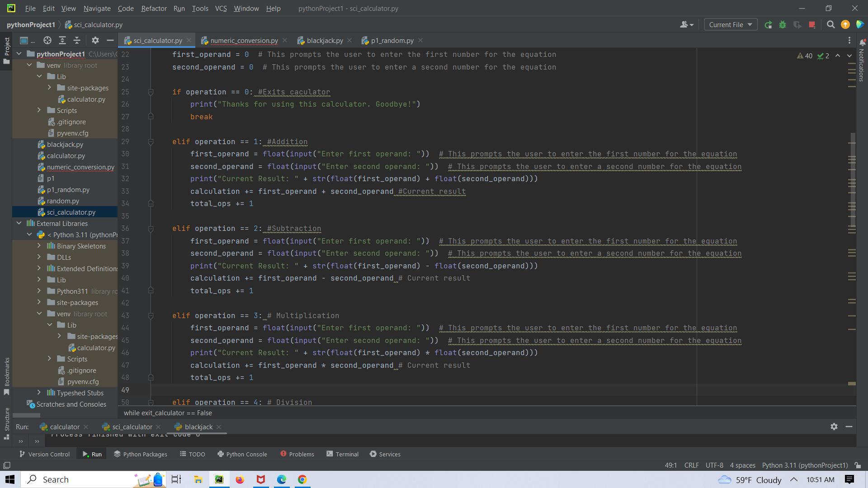Open the Version Control tool window
Viewport: 868px width, 488px height.
point(44,454)
